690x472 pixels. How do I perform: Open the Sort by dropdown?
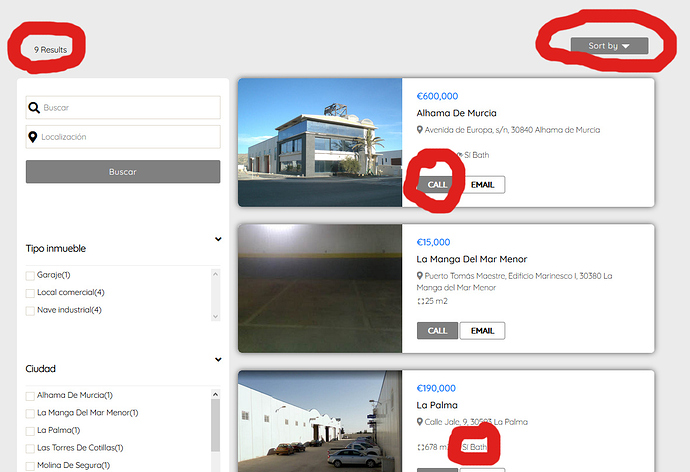pyautogui.click(x=609, y=46)
